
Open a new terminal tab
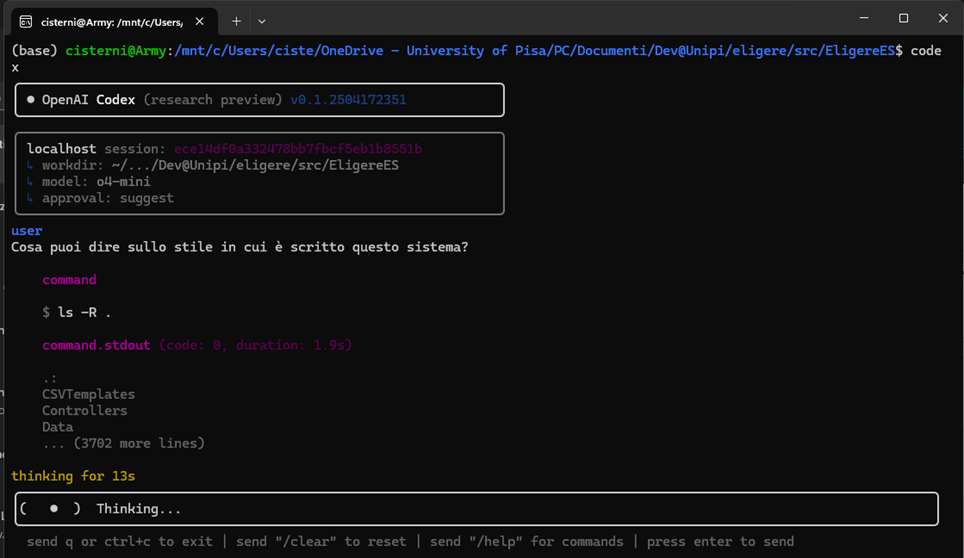(236, 22)
